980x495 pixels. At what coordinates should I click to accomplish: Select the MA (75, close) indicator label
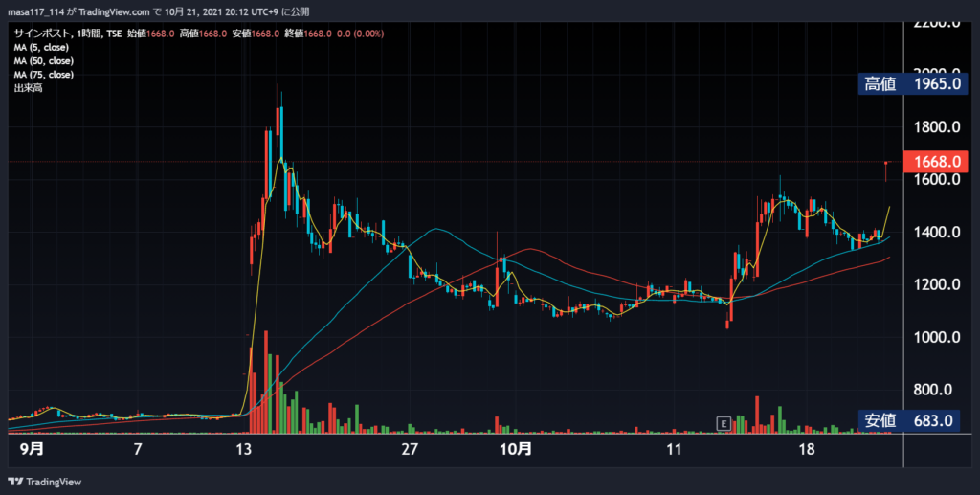click(44, 75)
